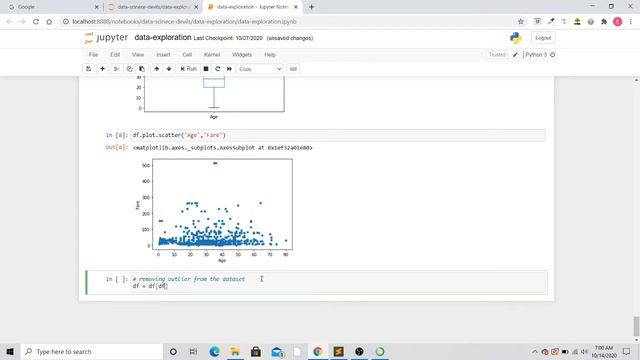Switch to the data-science-devils GitHub tab
Image resolution: width=640 pixels, height=360 pixels.
pyautogui.click(x=153, y=7)
